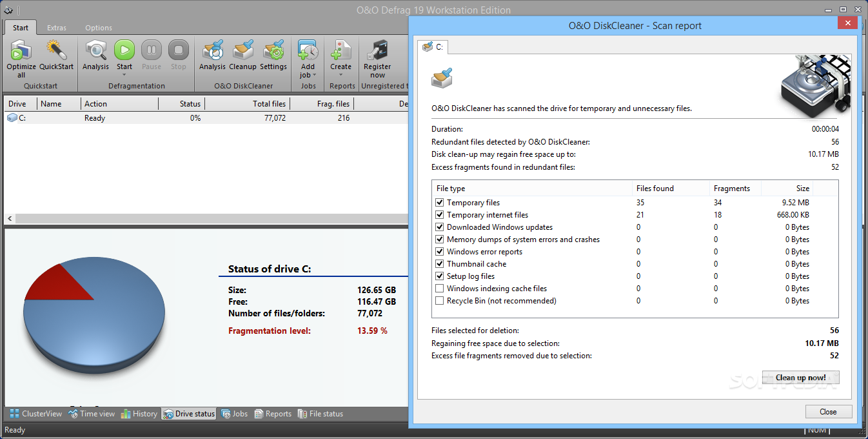Enable Recycle Bin (not recommended) checkbox
Image resolution: width=868 pixels, height=439 pixels.
tap(440, 301)
